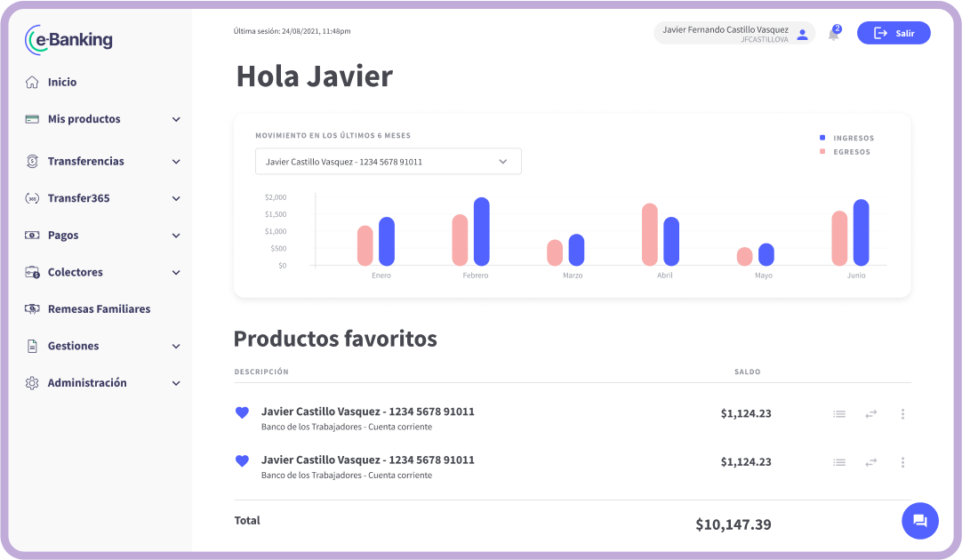Viewport: 962px width, 560px height.
Task: Click the e-Banking logo
Action: [x=69, y=39]
